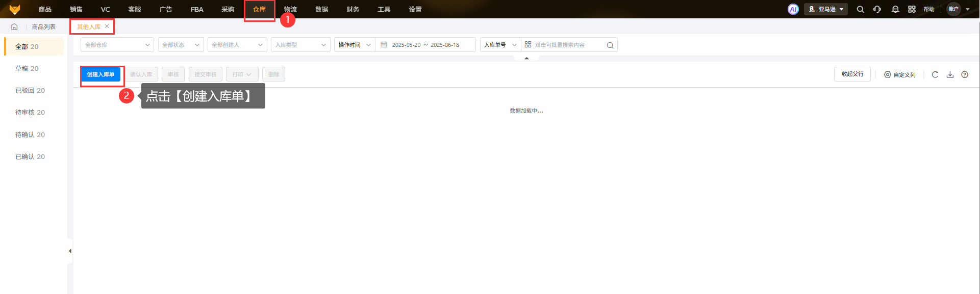
Task: Open customer support headset icon
Action: point(877,9)
